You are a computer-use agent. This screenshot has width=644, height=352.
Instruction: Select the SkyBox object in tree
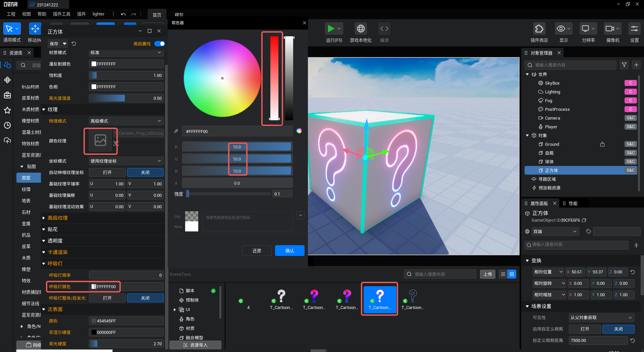click(x=552, y=83)
